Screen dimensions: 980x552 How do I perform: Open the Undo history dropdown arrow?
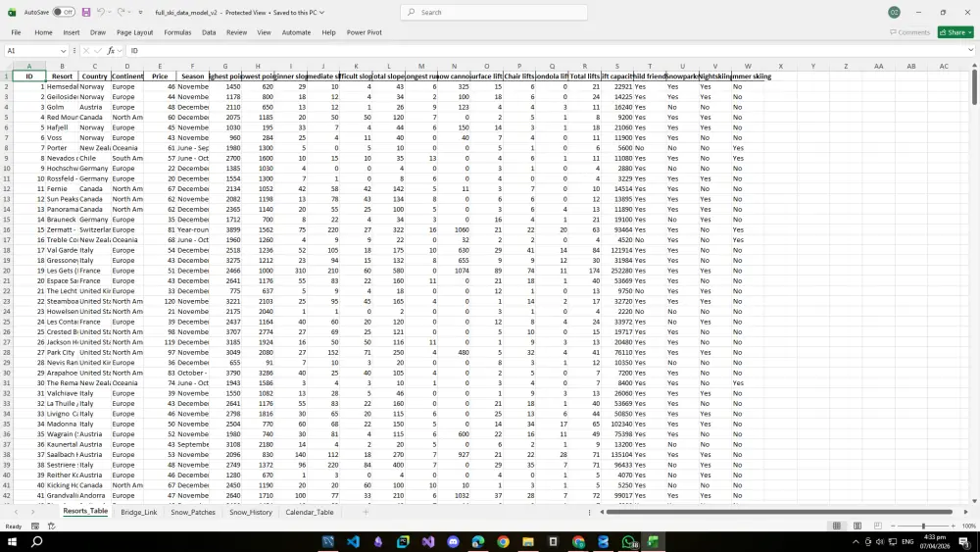pos(110,12)
